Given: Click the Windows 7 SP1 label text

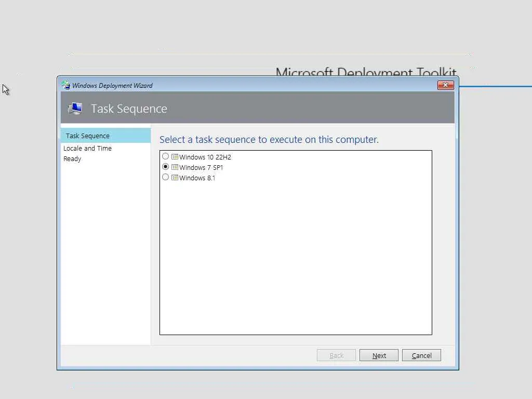Looking at the screenshot, I should [201, 168].
